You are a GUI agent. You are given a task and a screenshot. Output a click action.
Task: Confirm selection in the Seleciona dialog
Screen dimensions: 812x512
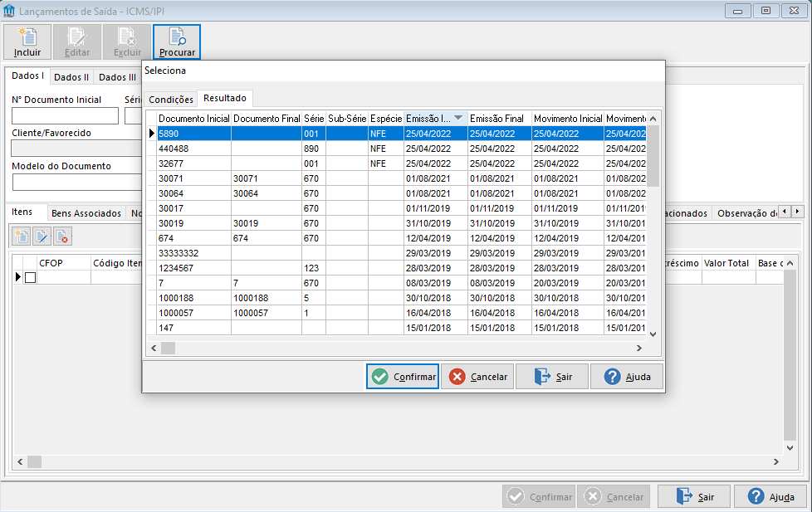[x=403, y=377]
